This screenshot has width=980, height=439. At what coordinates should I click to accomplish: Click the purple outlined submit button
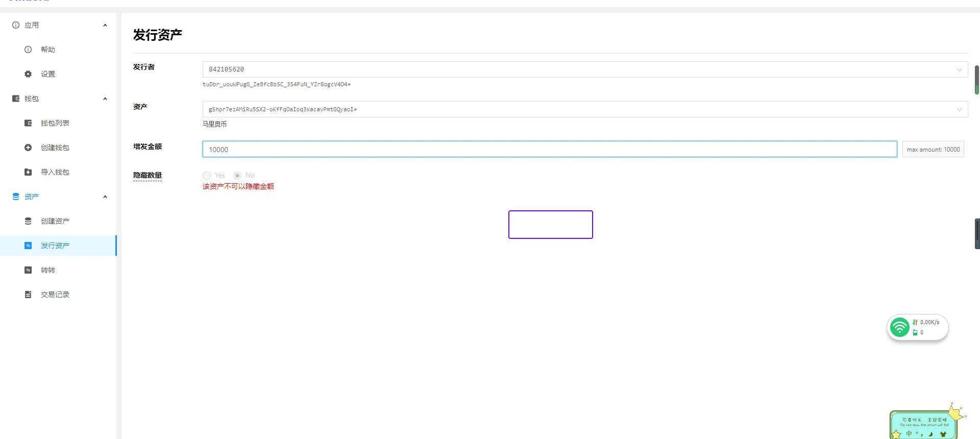pos(550,225)
